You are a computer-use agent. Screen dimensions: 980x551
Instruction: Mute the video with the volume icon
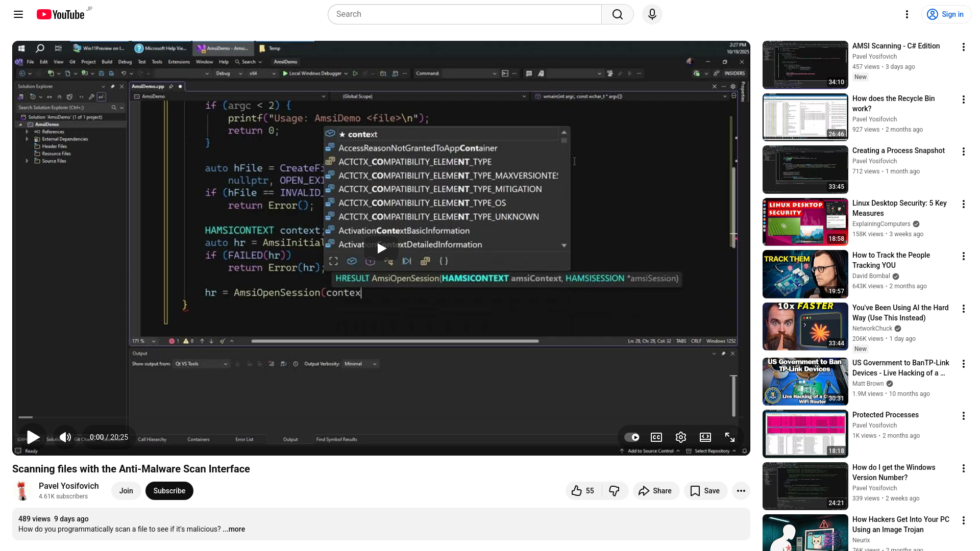pyautogui.click(x=65, y=437)
